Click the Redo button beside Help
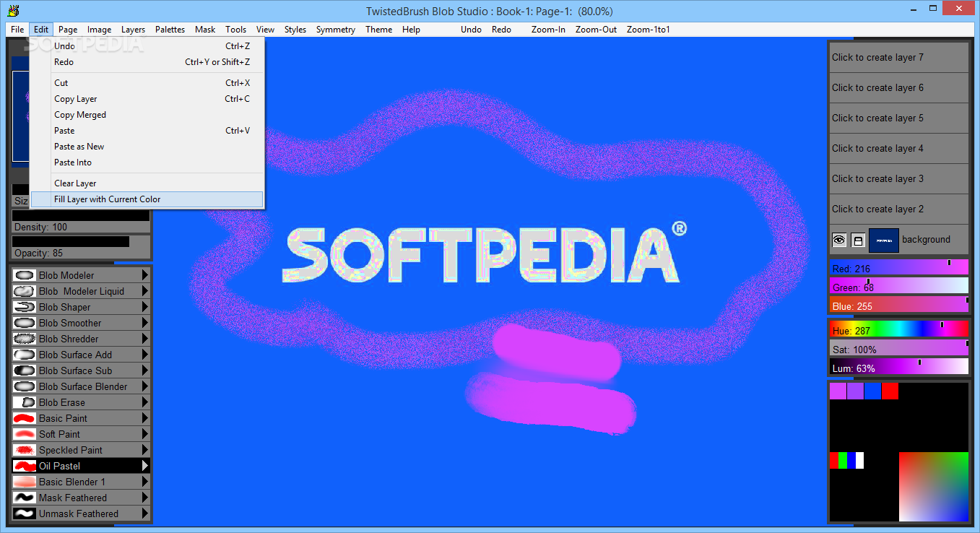The image size is (980, 533). [501, 30]
